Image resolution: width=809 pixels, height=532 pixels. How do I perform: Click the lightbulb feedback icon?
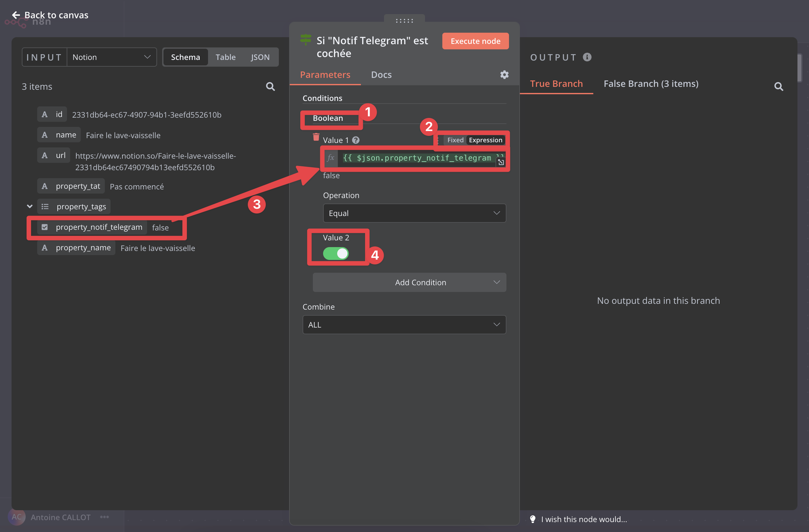point(533,519)
